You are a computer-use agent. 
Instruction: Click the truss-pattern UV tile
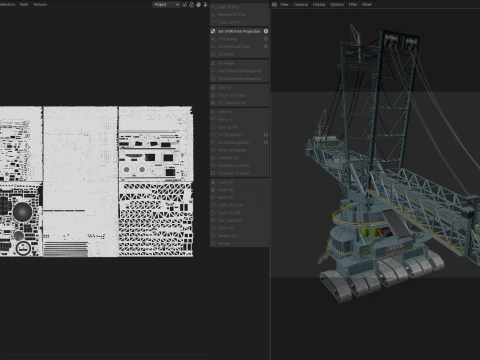pos(156,219)
